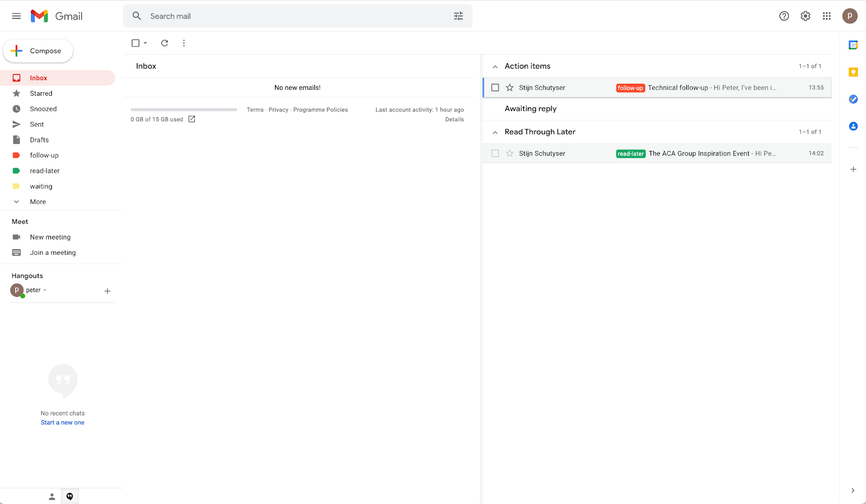Open the Sent folder
This screenshot has height=504, width=866.
37,124
